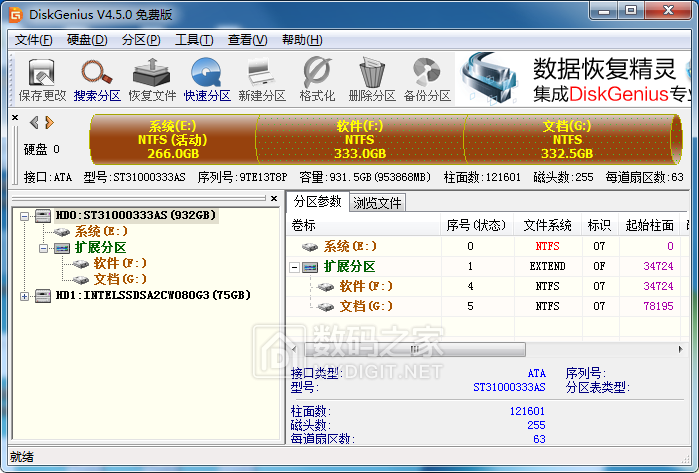Click red NTFS cell for 系统(E:)
The width and height of the screenshot is (699, 473).
click(x=547, y=247)
